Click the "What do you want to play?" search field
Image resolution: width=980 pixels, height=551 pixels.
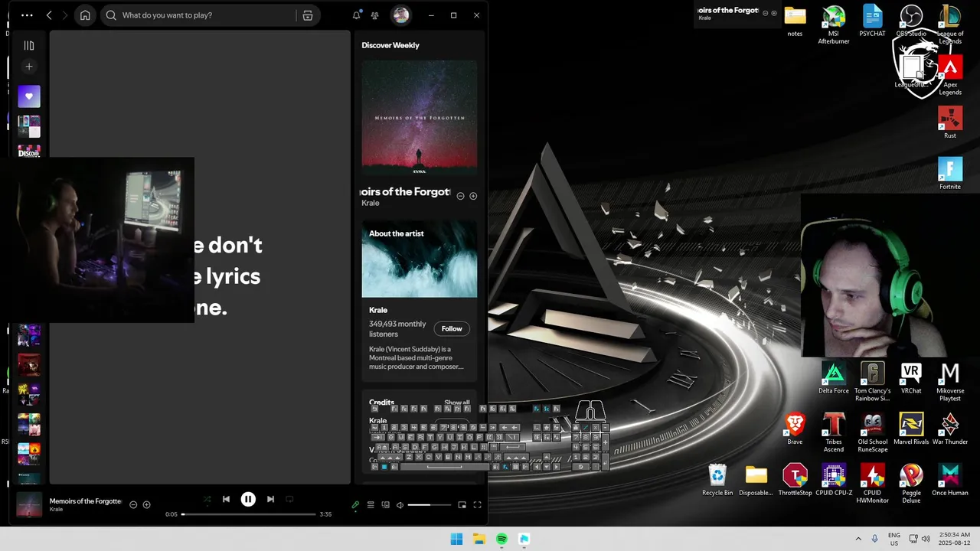point(199,15)
